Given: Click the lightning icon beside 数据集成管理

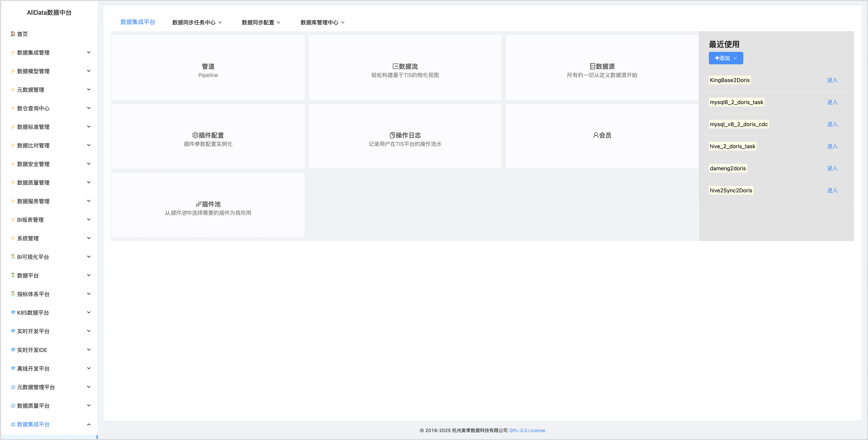Looking at the screenshot, I should [x=13, y=52].
